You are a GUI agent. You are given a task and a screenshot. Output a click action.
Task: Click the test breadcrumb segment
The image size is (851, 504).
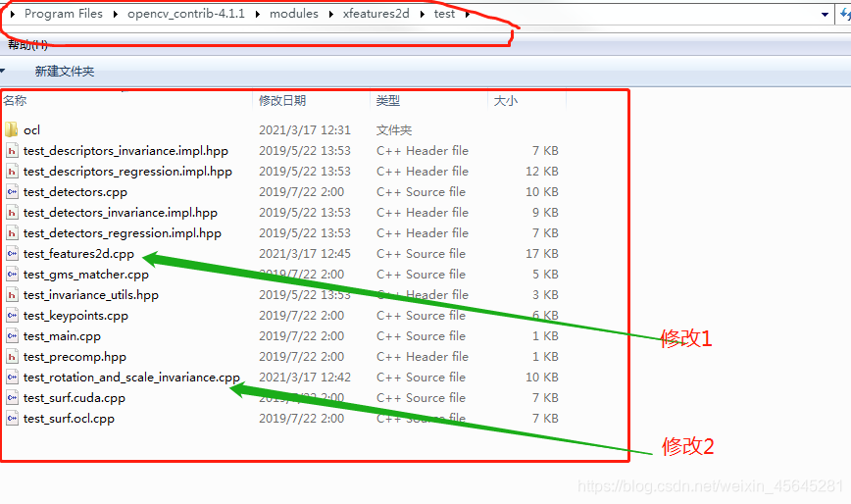[444, 14]
